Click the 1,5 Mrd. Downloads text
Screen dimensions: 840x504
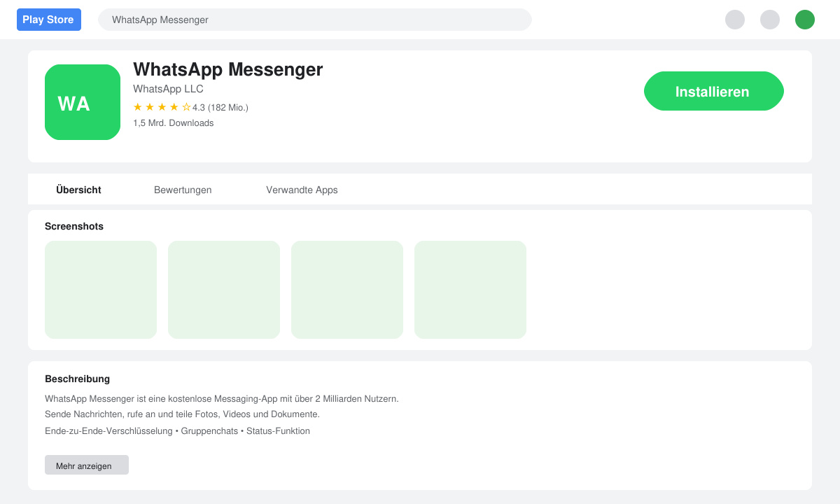[x=174, y=123]
